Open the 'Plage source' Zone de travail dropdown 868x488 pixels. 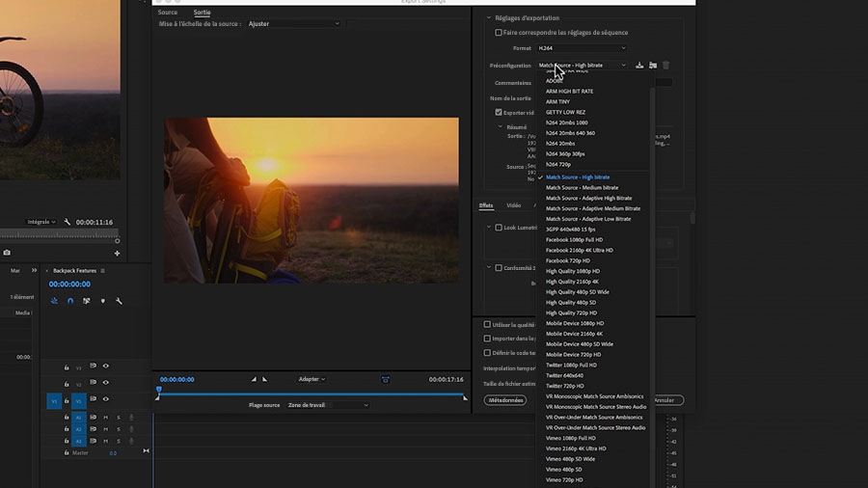(327, 405)
